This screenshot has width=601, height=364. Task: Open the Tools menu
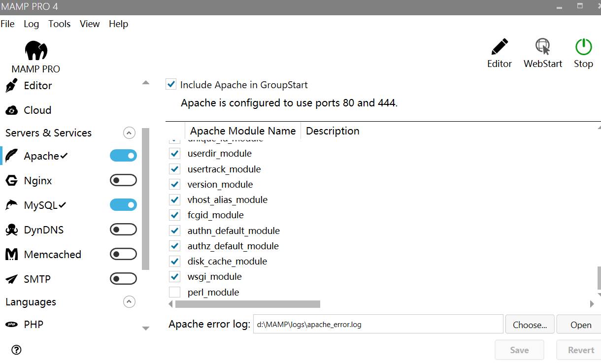59,24
